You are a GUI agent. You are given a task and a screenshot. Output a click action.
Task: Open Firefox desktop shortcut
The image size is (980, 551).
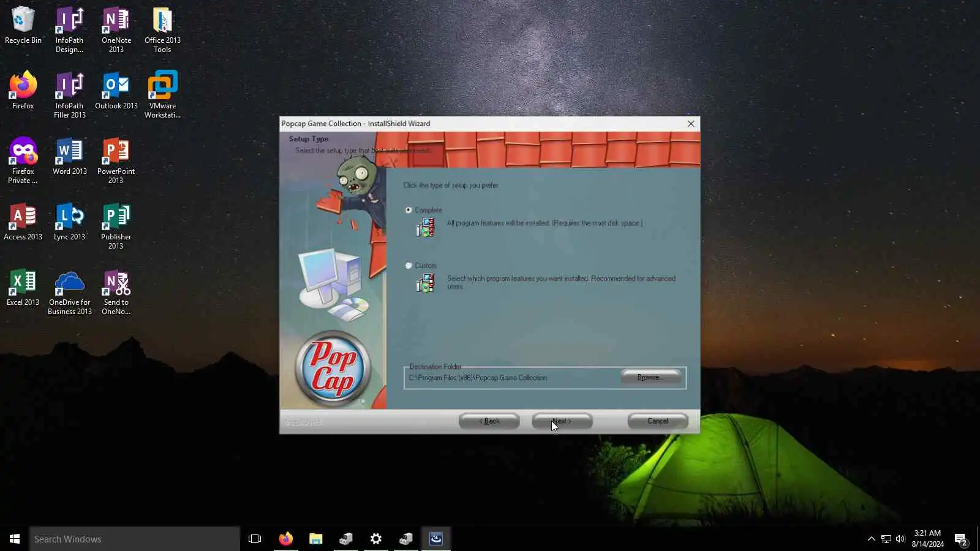coord(23,91)
